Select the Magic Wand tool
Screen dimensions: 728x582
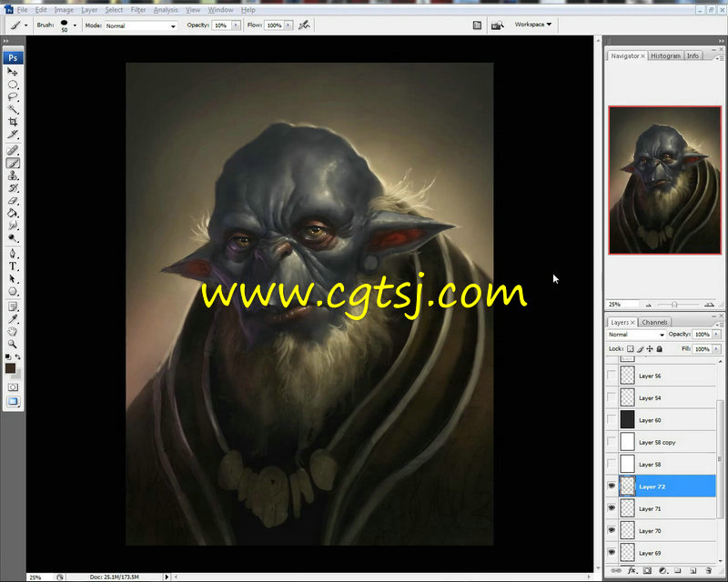click(13, 109)
